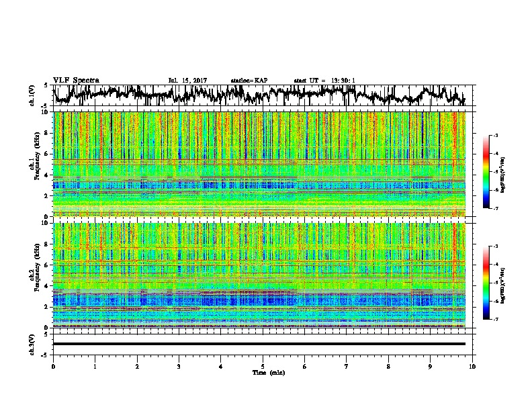Click the "-3" label on ch.1 color scale

496,135
